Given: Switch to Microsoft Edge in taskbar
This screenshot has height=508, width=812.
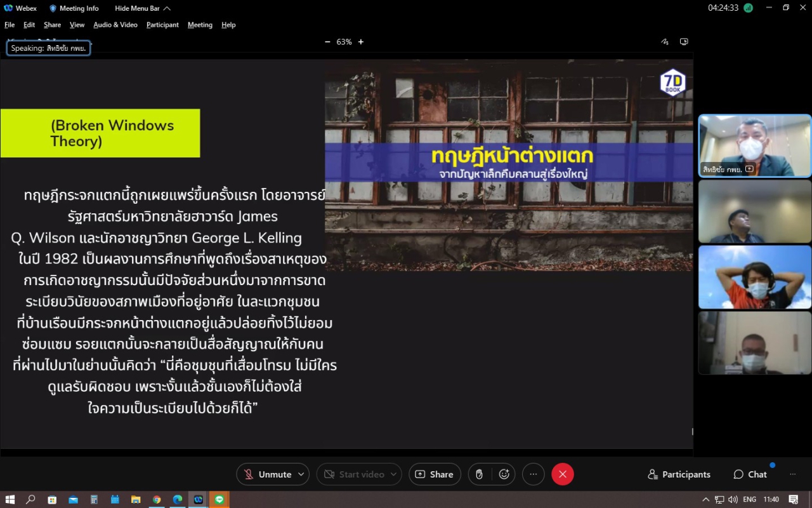Looking at the screenshot, I should [x=178, y=500].
